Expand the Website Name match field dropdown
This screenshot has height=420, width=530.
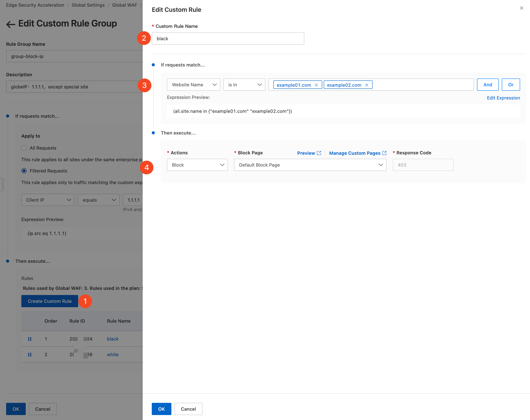click(194, 85)
